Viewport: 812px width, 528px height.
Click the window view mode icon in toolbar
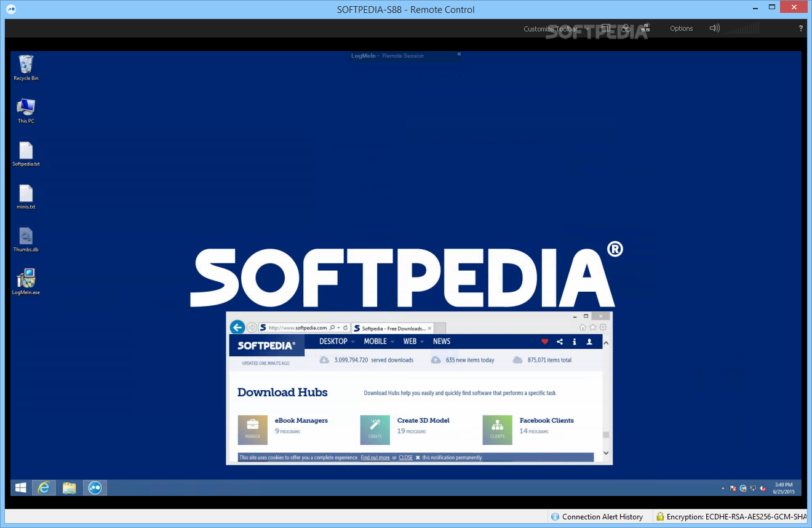click(605, 28)
